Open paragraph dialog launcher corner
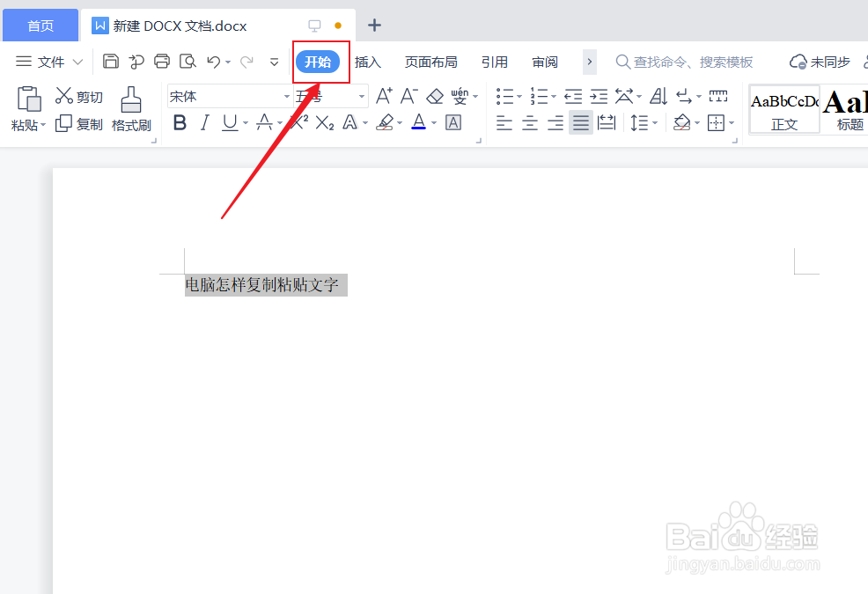The width and height of the screenshot is (868, 594). tap(734, 141)
